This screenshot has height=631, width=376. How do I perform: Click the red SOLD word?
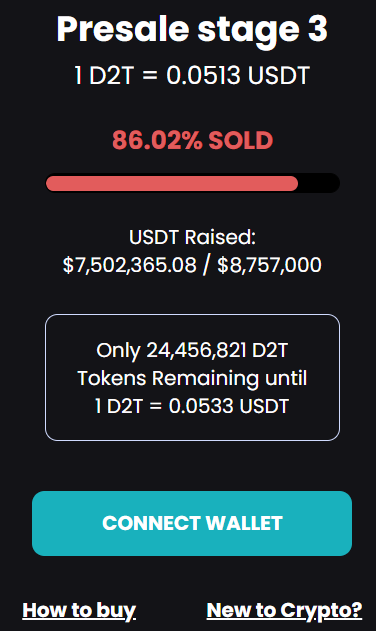[x=241, y=140]
